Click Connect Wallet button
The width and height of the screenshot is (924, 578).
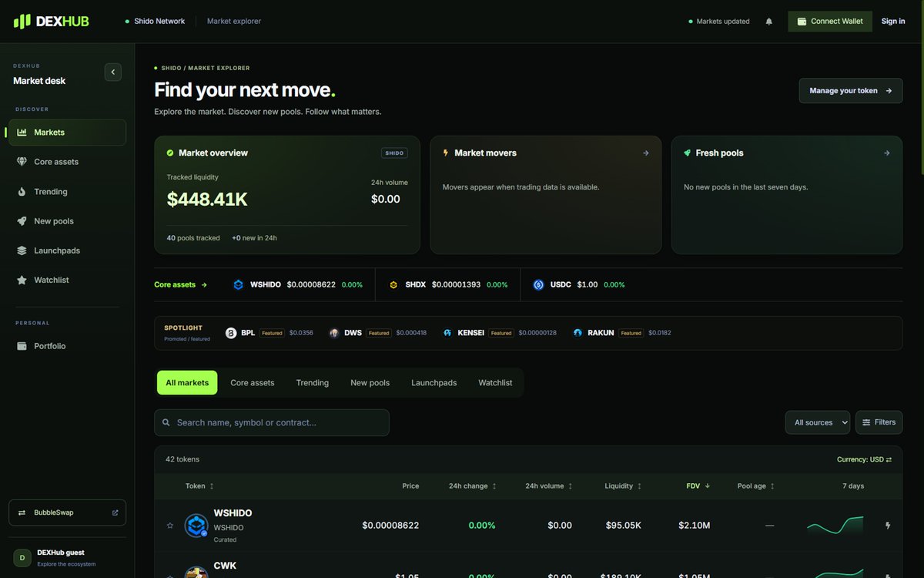click(830, 22)
